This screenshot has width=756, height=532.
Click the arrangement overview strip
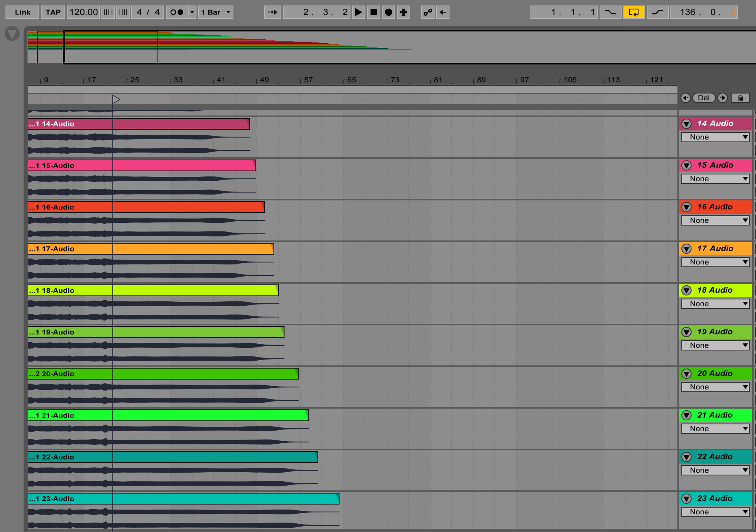click(x=391, y=47)
